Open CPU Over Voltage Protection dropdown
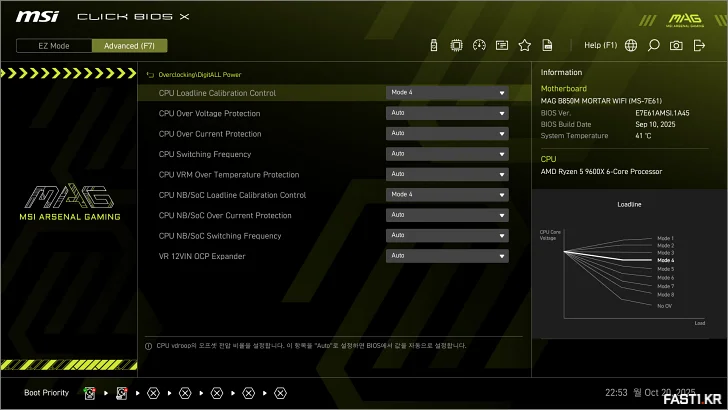The image size is (728, 410). tap(447, 113)
